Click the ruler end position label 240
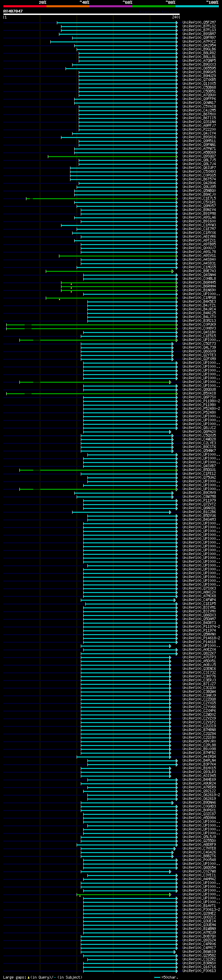The image size is (222, 980). tap(175, 17)
